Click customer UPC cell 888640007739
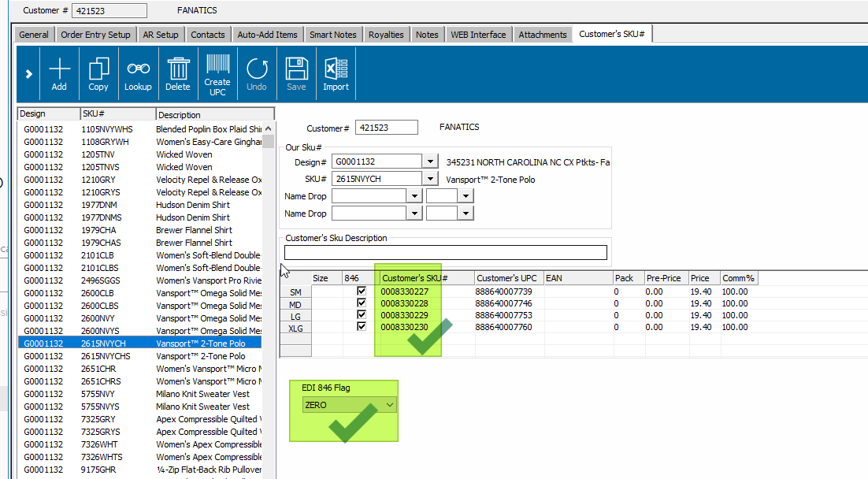The height and width of the screenshot is (479, 868). click(510, 291)
